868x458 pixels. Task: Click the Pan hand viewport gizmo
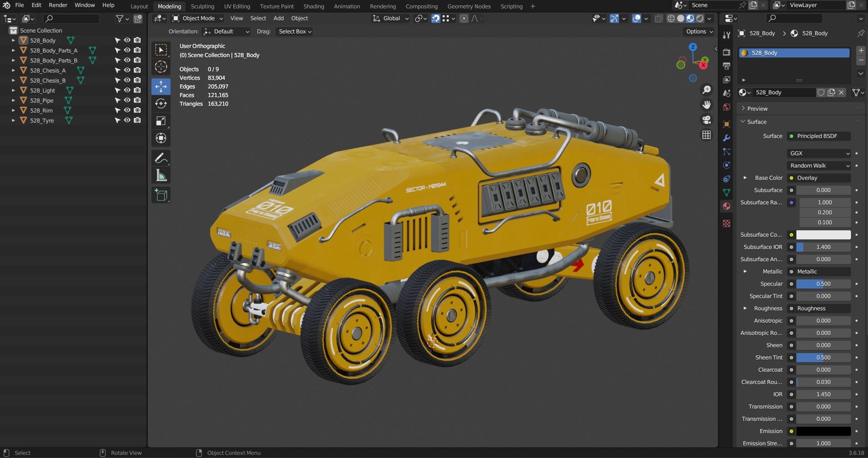(706, 105)
